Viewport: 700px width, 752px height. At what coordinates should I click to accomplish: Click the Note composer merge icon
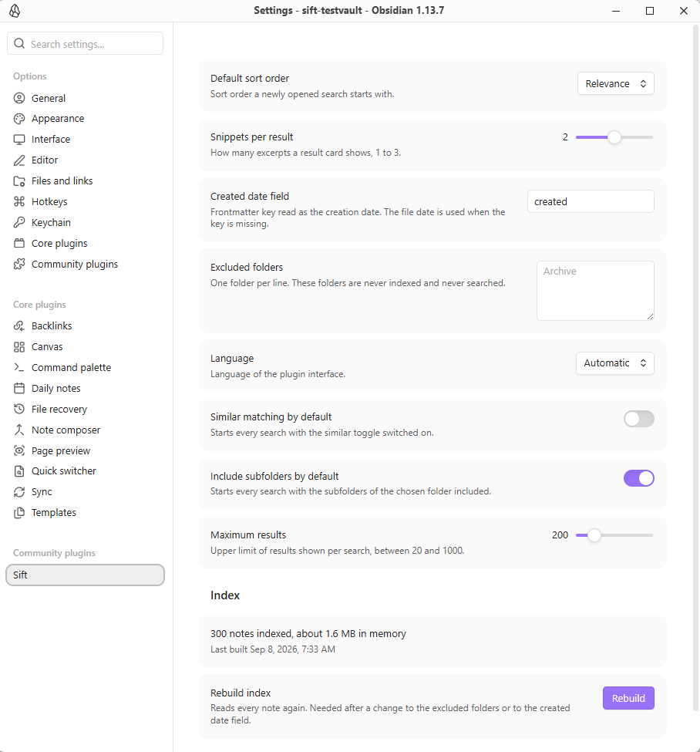(19, 430)
